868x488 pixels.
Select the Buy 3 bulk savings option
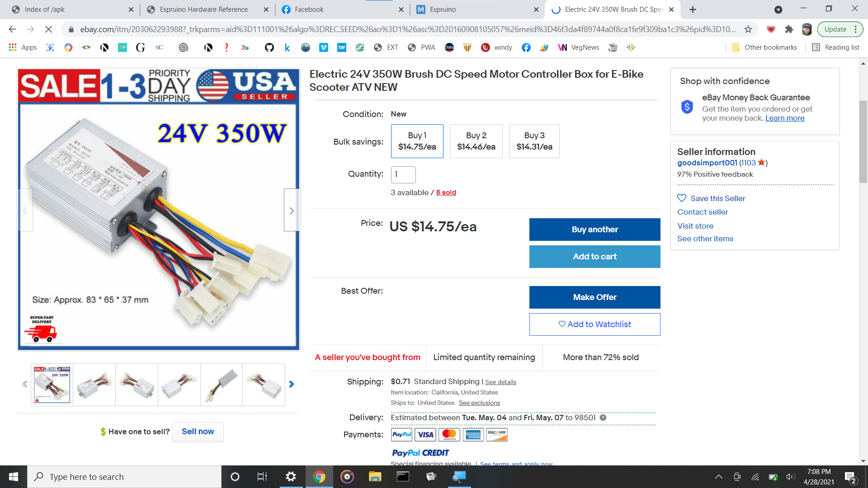534,141
